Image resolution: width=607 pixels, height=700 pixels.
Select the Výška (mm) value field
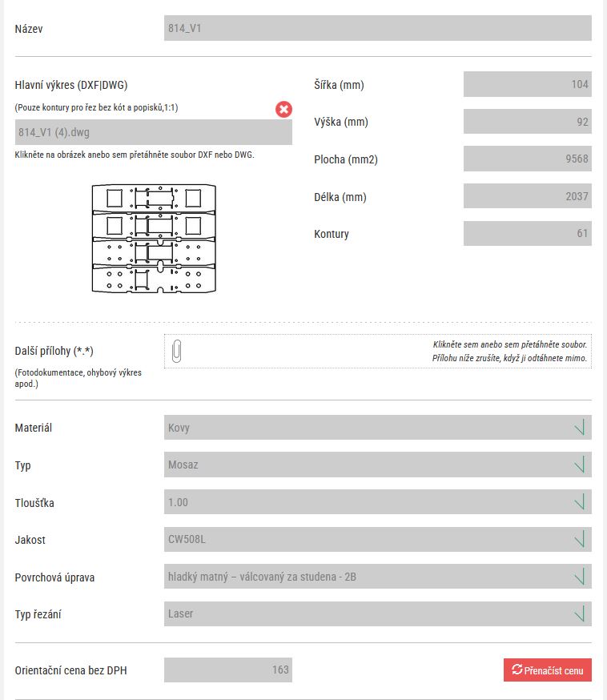click(x=527, y=122)
